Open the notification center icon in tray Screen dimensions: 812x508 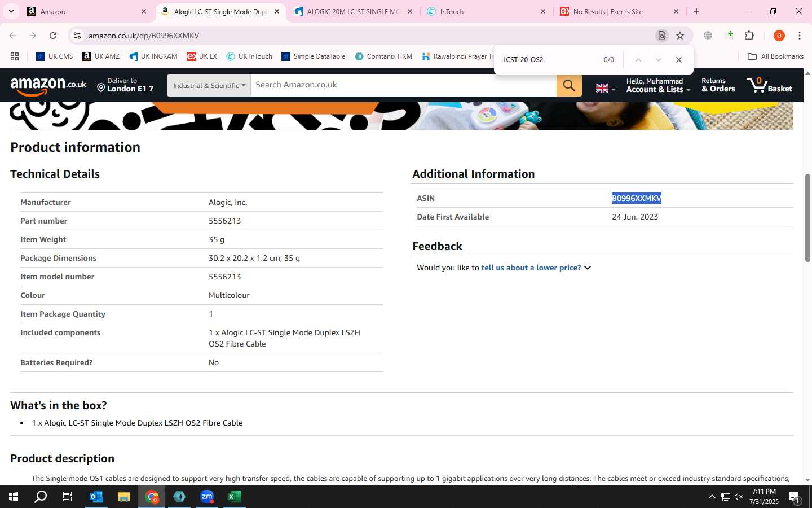coord(795,497)
